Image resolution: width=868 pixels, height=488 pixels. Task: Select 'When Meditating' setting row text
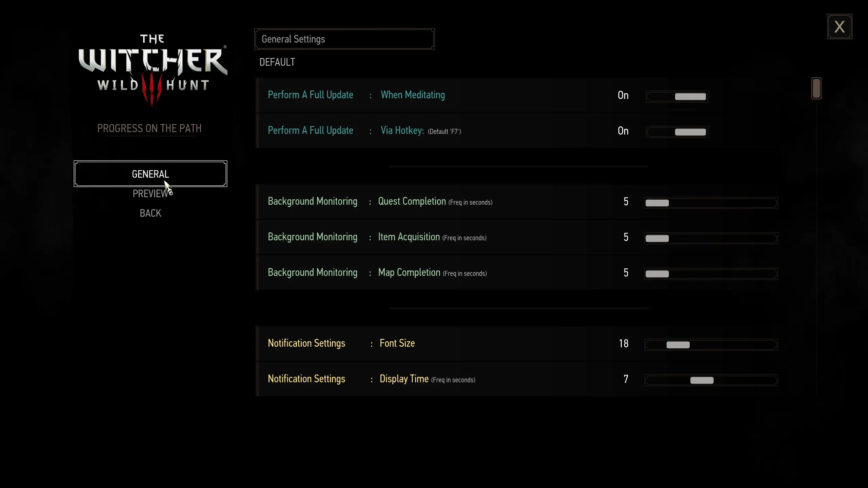[413, 95]
